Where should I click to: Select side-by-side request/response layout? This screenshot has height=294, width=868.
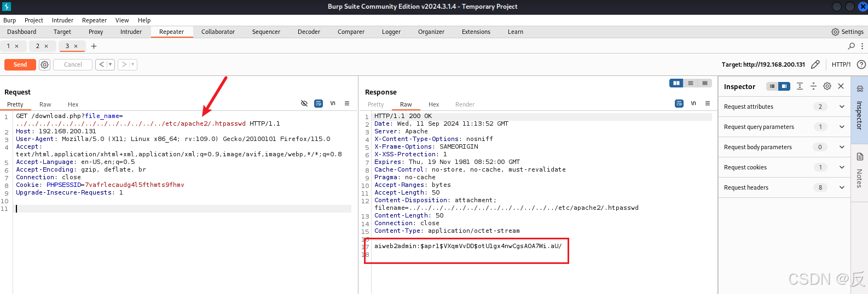tap(676, 83)
